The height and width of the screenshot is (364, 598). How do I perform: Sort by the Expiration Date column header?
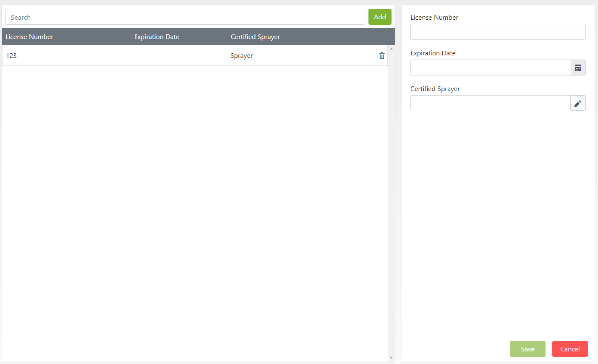[x=157, y=37]
